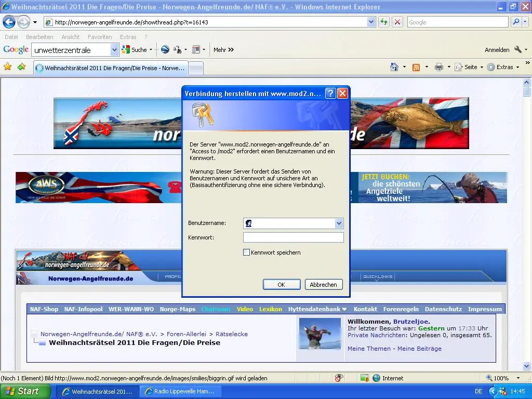
Task: Click the dialog's help question mark
Action: coord(330,94)
